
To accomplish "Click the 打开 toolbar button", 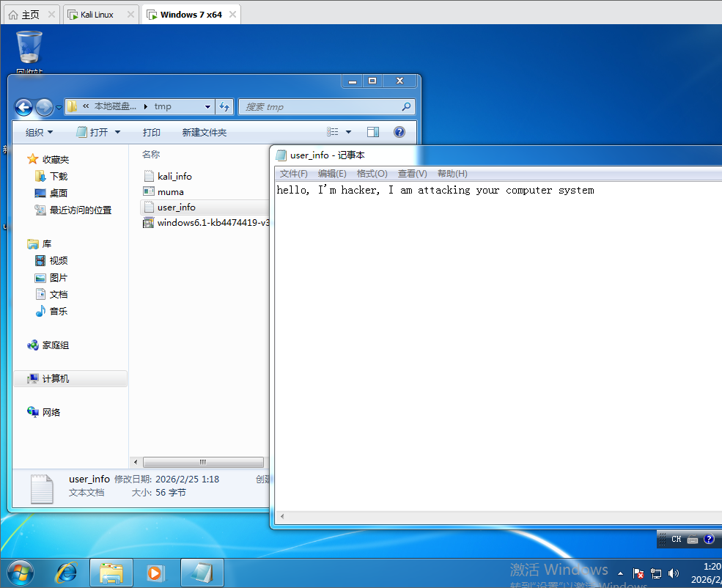I will click(x=92, y=133).
